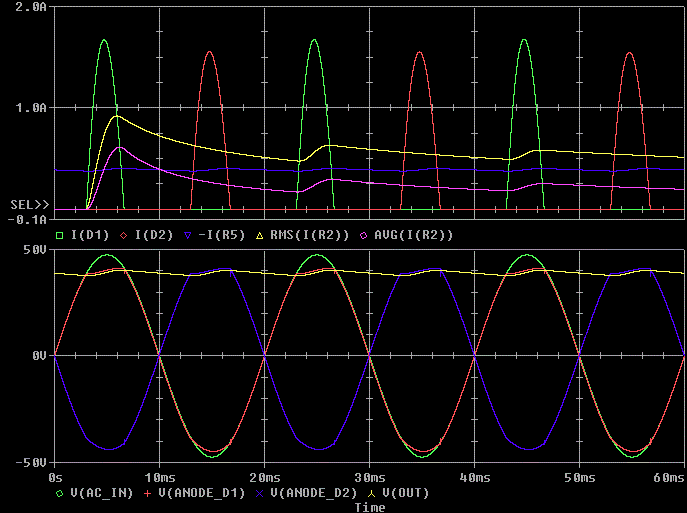Click the Time x-axis title
Image resolution: width=687 pixels, height=513 pixels.
click(x=370, y=507)
